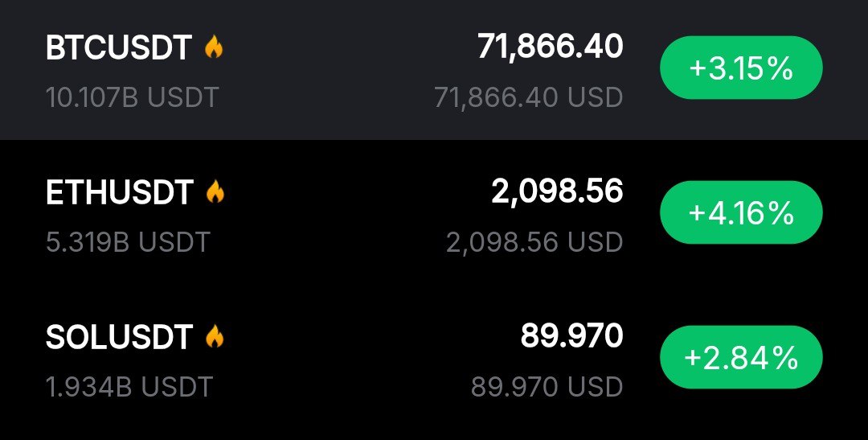Viewport: 868px width, 440px height.
Task: Click empty space in the highlighted BTCUSDT row
Action: pos(338,71)
